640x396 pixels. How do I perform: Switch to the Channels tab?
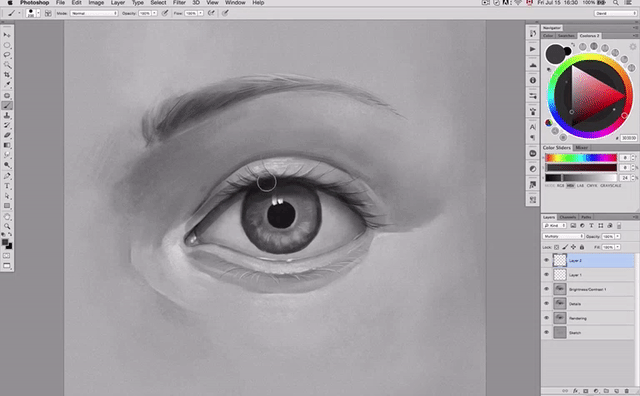pos(568,217)
